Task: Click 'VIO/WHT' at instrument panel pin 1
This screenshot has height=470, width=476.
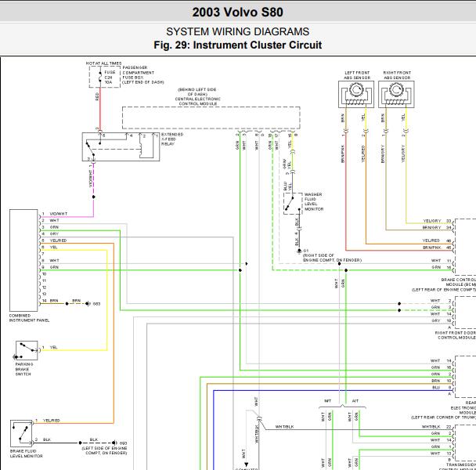Action: point(59,214)
